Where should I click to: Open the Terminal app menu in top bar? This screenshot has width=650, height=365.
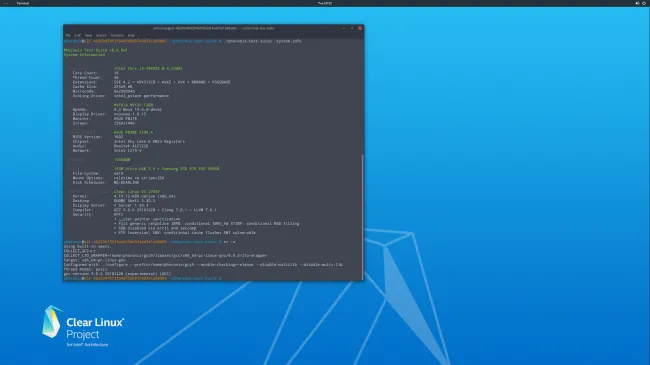point(23,3)
